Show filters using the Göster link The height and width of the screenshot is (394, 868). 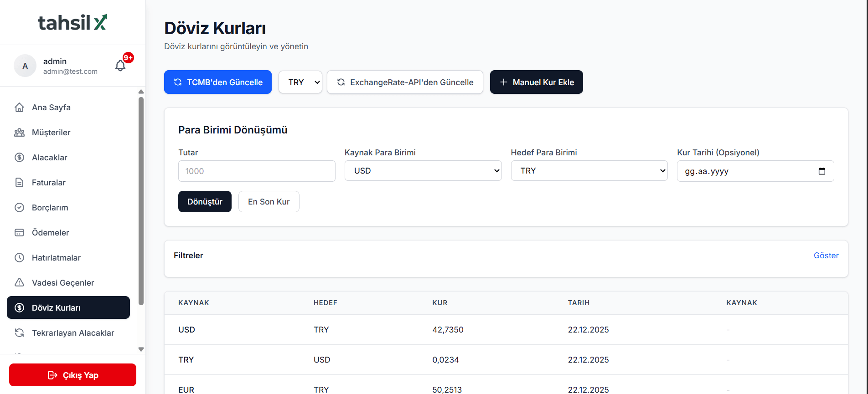pos(826,256)
